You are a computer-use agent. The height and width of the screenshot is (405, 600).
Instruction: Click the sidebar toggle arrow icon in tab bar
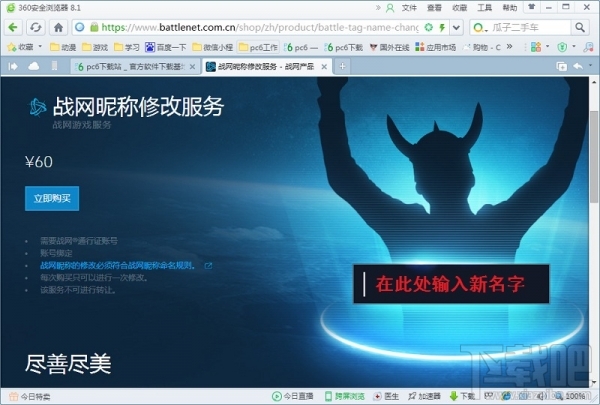tap(13, 66)
